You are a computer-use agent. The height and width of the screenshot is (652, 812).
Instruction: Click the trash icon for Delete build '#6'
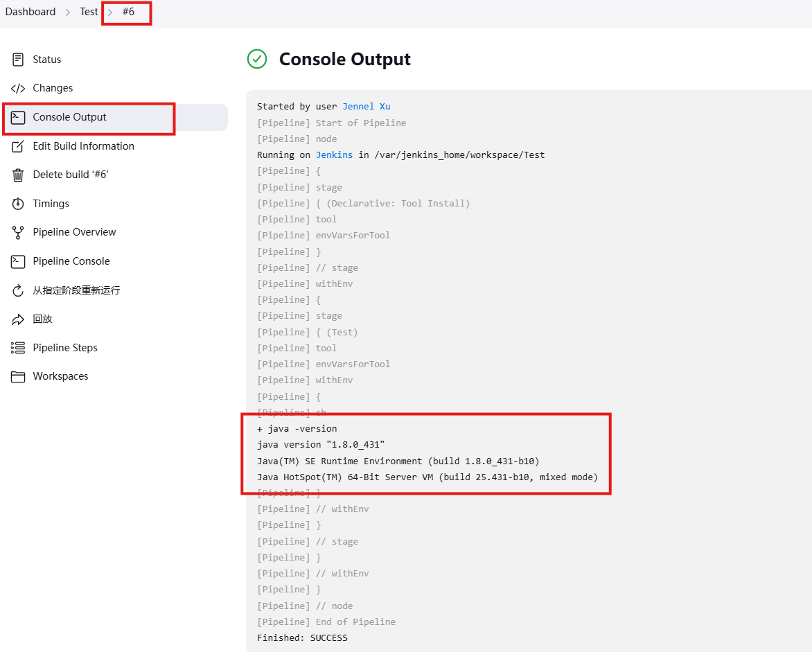[x=17, y=175]
